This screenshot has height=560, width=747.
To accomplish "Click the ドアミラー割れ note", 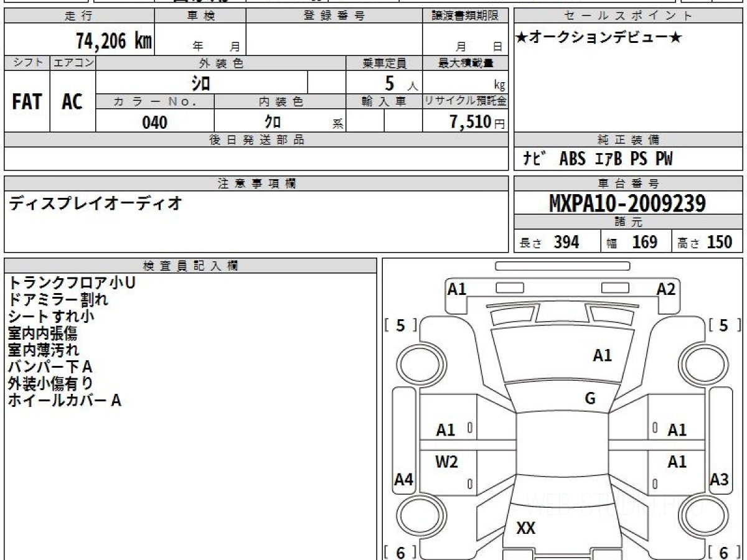I will pos(58,299).
